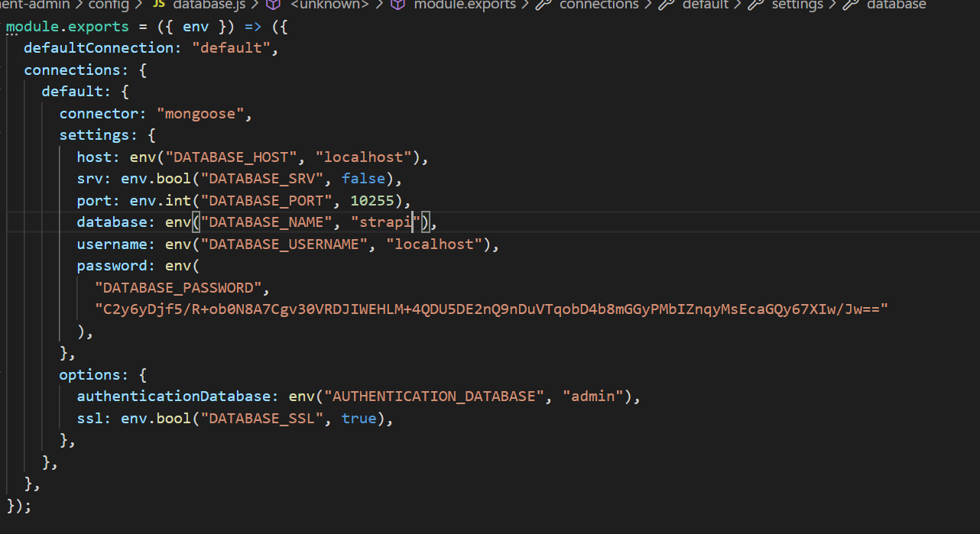Click env.bool on the ssl line

[x=157, y=419]
